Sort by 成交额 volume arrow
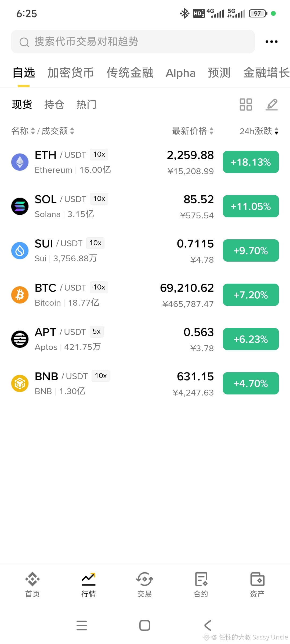The image size is (290, 644). click(72, 131)
